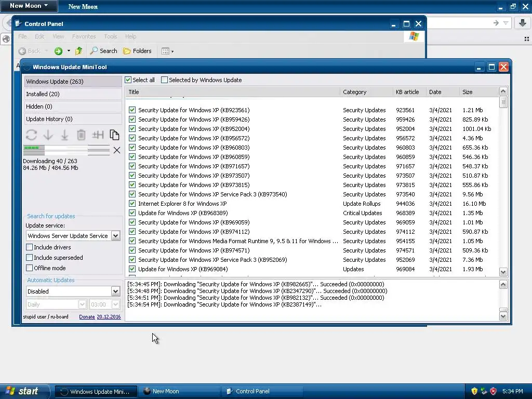Open the File menu in Control Panel
Image resolution: width=532 pixels, height=399 pixels.
22,36
